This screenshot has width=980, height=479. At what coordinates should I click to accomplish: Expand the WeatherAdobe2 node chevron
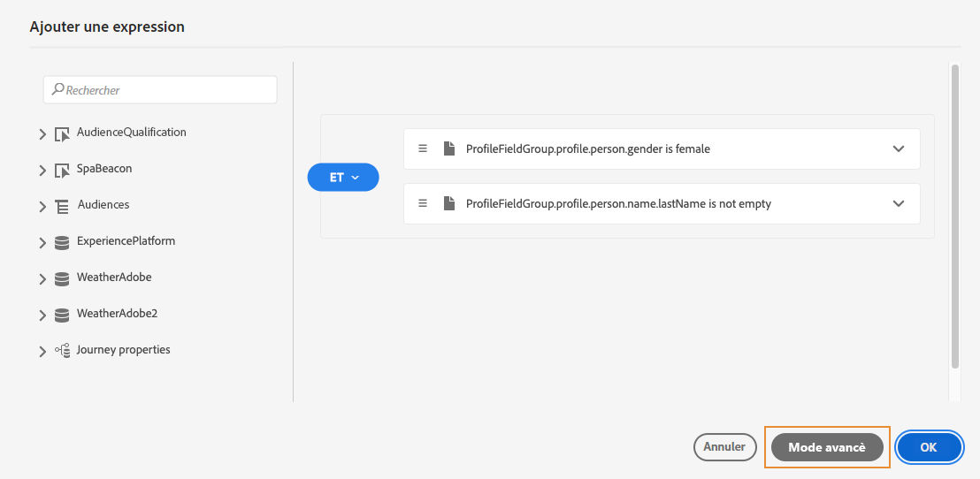42,315
